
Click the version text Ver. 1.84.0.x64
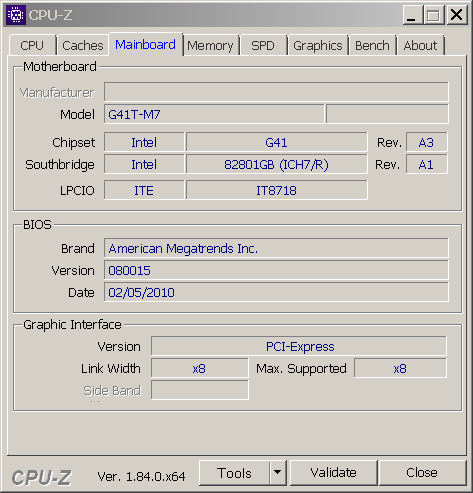(x=141, y=477)
